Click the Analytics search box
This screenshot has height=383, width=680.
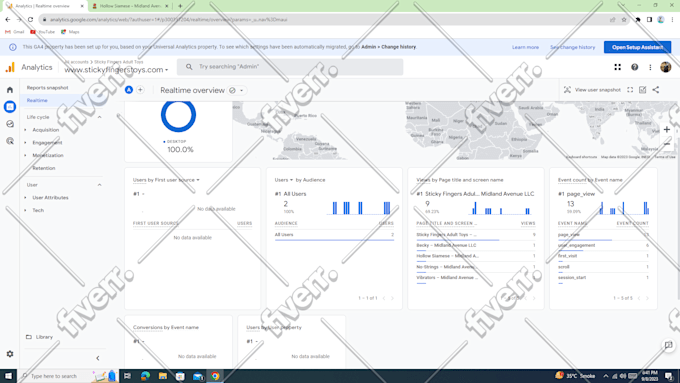290,67
